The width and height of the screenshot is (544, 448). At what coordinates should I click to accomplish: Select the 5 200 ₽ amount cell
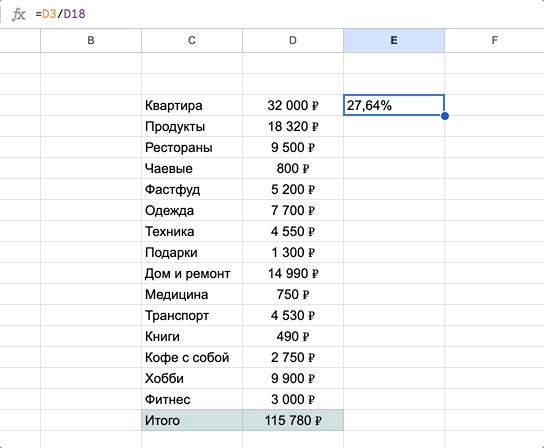(x=293, y=189)
